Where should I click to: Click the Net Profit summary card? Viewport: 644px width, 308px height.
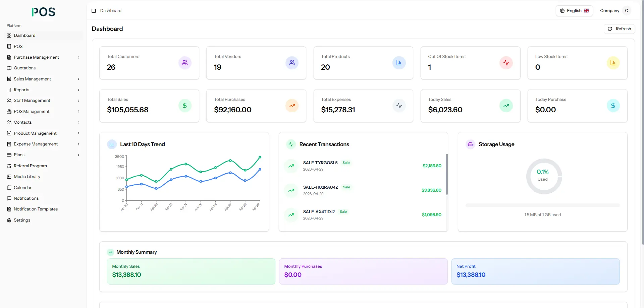point(536,271)
